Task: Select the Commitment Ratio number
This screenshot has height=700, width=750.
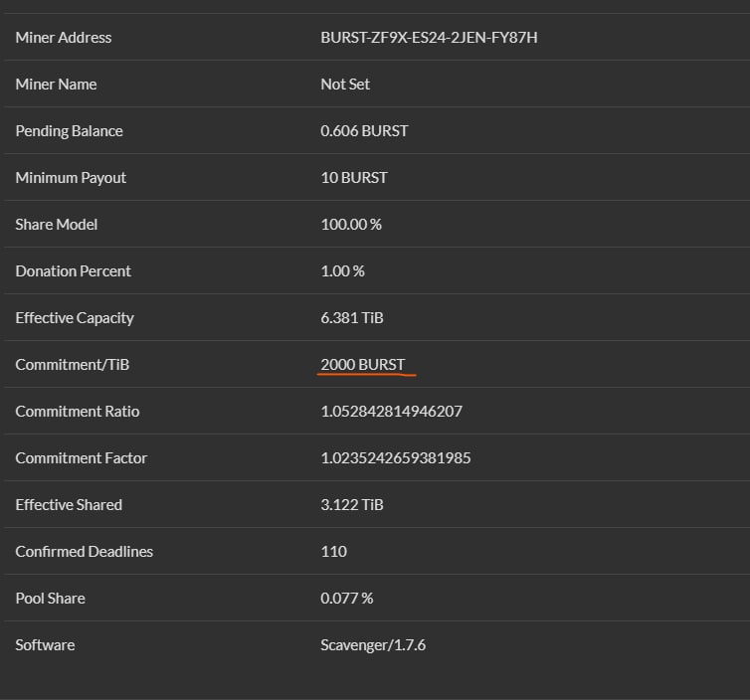Action: click(391, 412)
